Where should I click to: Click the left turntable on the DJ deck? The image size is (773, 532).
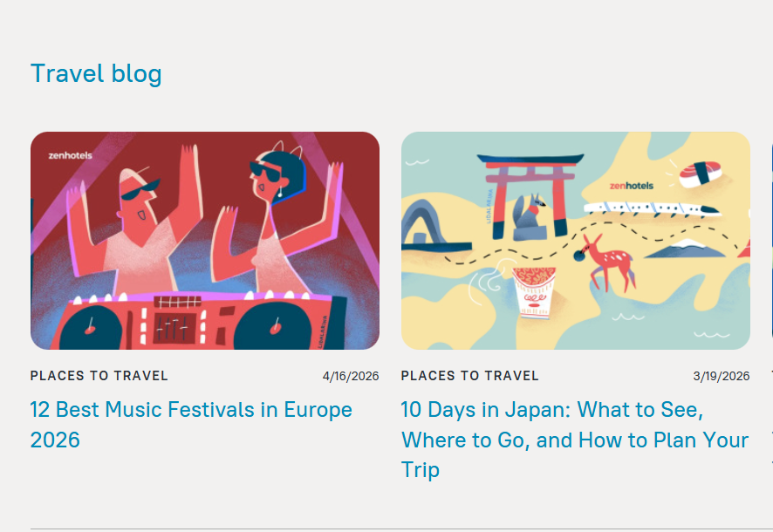(x=88, y=325)
